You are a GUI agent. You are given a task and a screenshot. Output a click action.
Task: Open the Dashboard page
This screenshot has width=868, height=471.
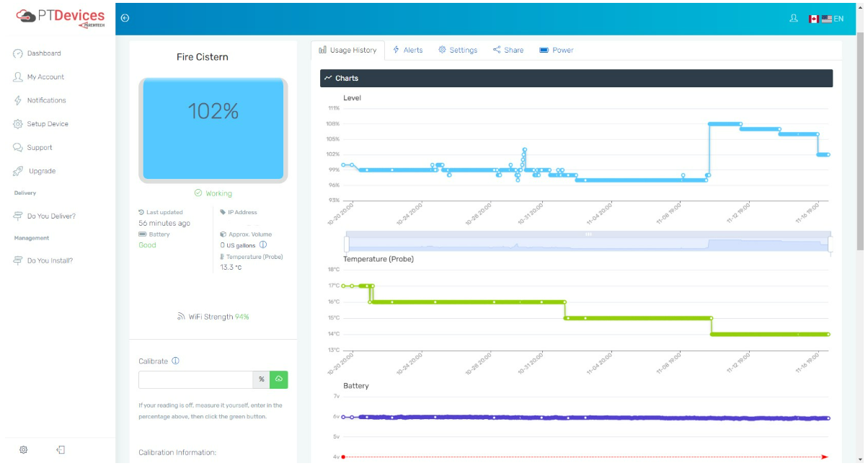44,53
